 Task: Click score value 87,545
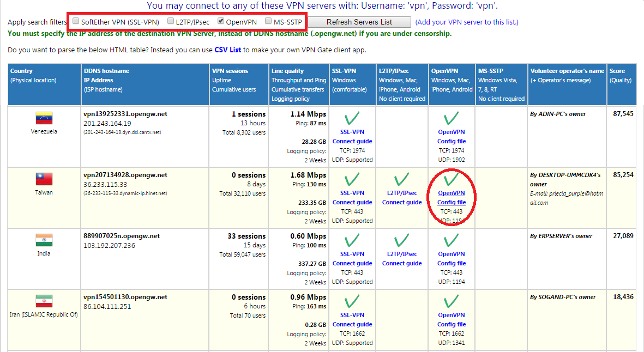point(623,114)
